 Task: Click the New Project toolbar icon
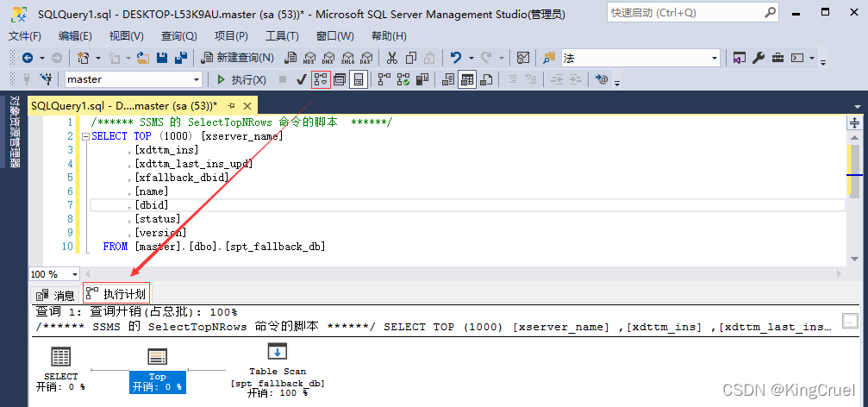tap(84, 58)
